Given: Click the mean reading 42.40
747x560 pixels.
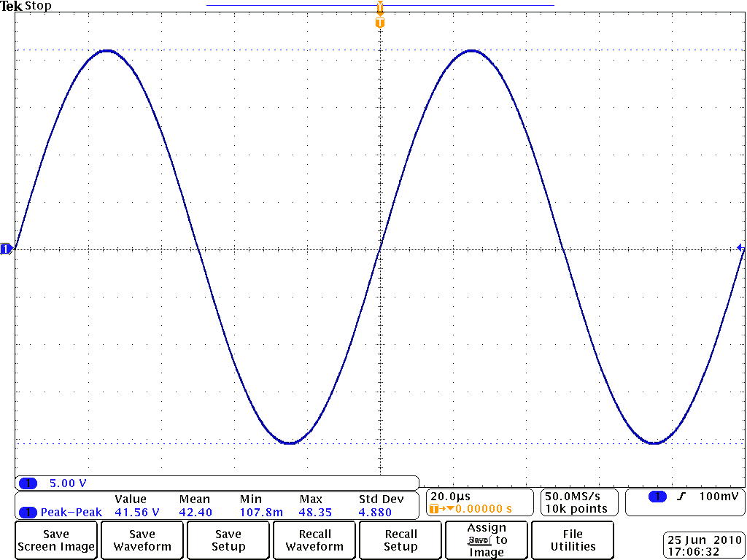Looking at the screenshot, I should click(196, 513).
